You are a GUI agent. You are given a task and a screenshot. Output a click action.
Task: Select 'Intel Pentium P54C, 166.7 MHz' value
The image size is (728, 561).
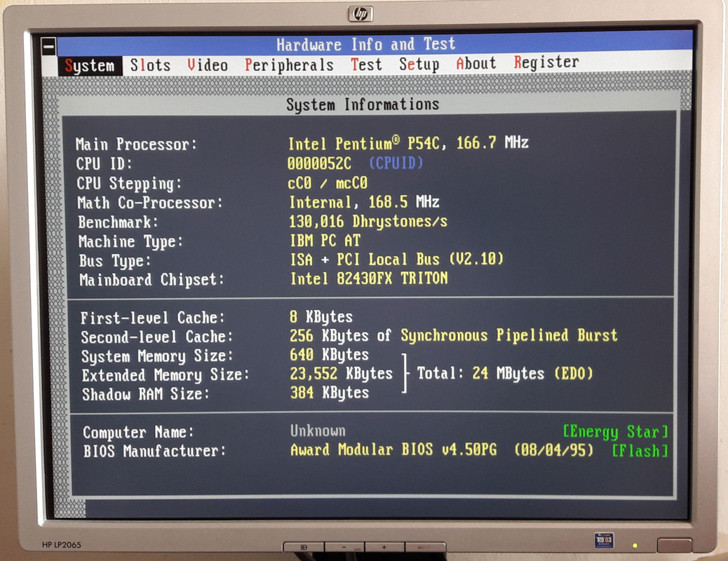(x=408, y=143)
